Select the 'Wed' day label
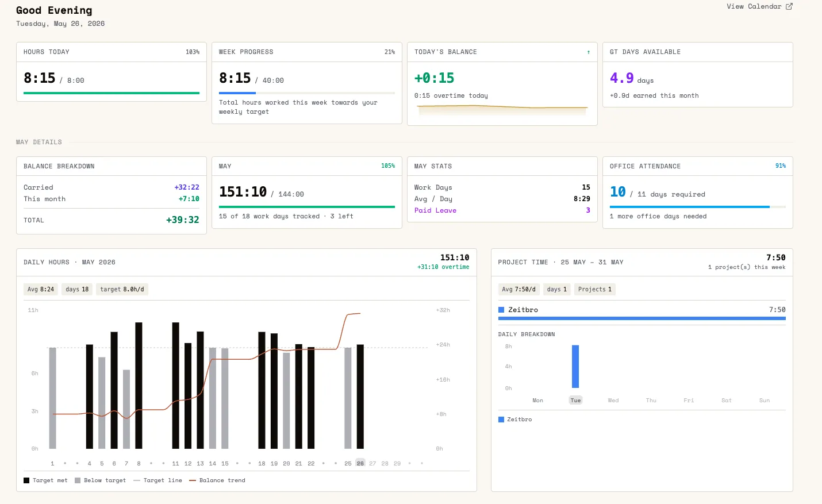The height and width of the screenshot is (504, 822). pos(613,401)
